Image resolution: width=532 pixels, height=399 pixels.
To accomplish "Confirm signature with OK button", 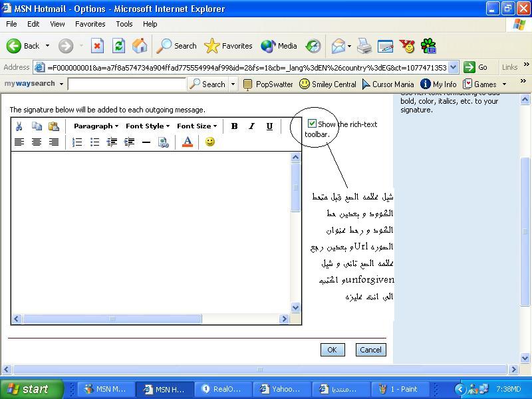I will click(332, 350).
